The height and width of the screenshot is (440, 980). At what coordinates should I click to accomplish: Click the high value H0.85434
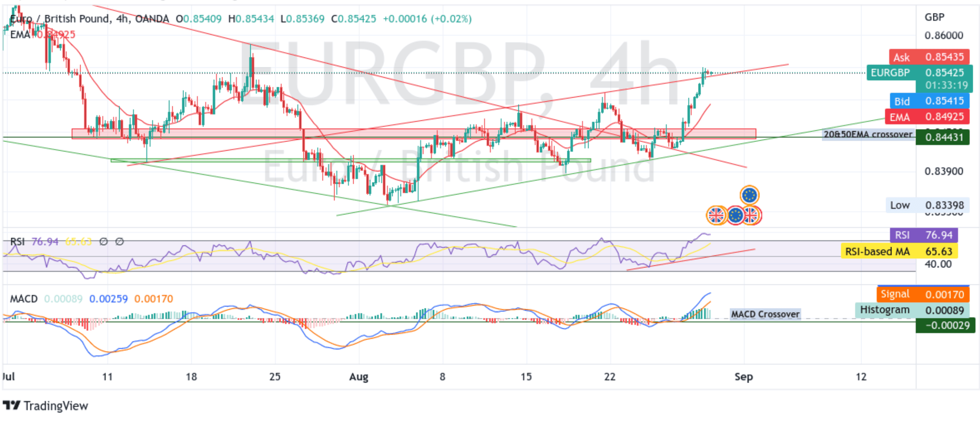[x=251, y=19]
